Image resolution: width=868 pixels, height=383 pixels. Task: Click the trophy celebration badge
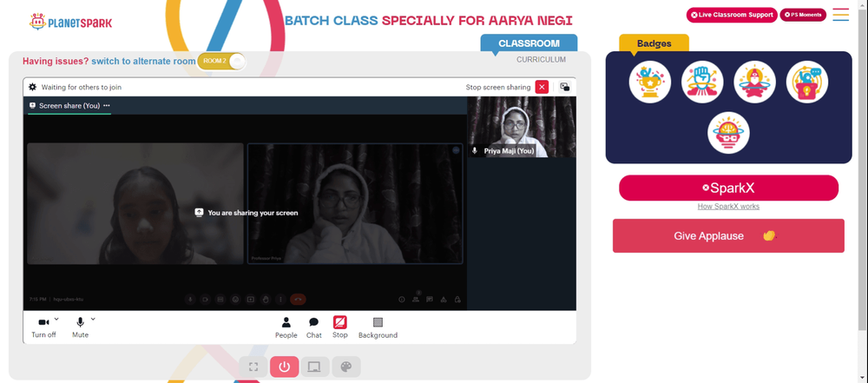650,82
